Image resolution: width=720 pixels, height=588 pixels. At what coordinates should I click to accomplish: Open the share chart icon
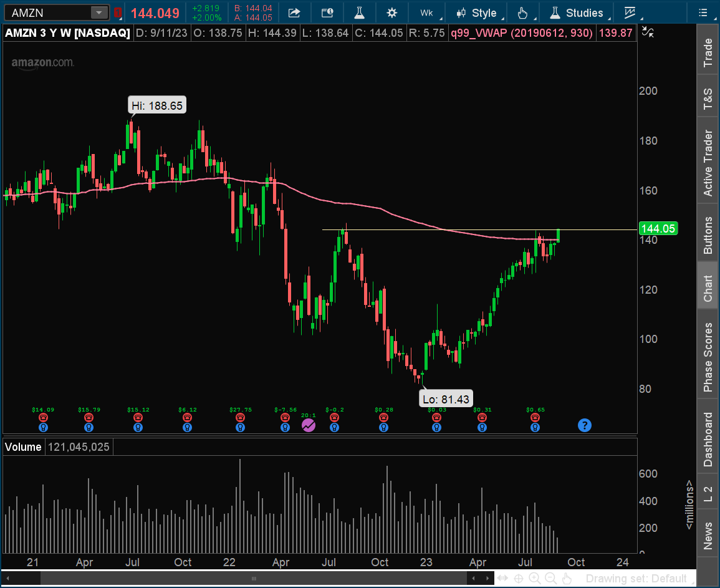coord(294,13)
